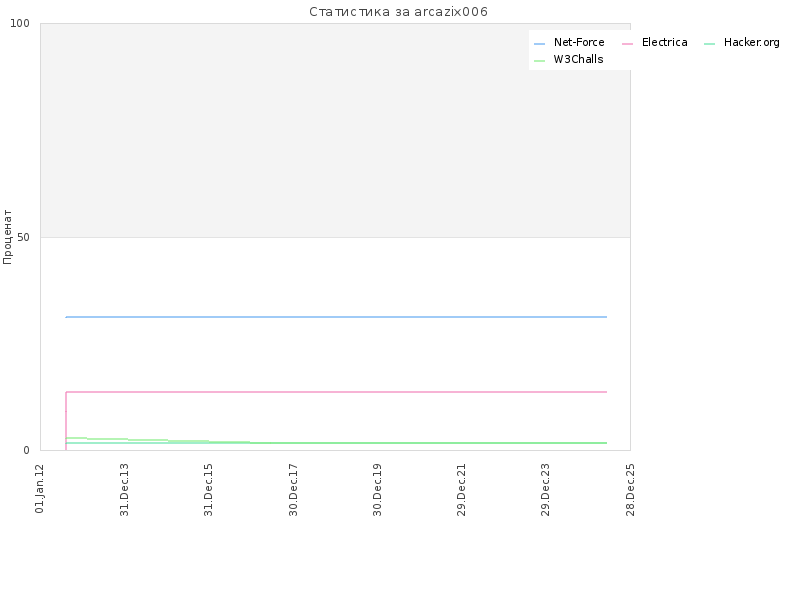Click the chart title Статистика за arcazix006
The image size is (800, 600).
(398, 12)
